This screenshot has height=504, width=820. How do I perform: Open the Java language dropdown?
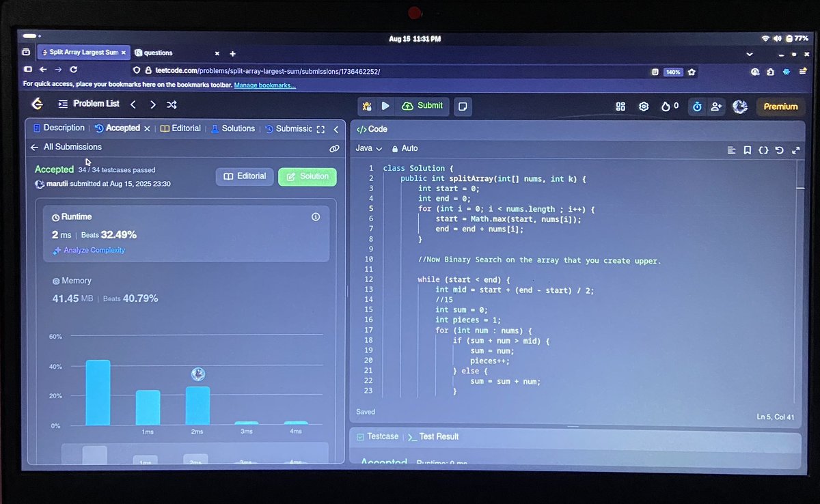point(368,148)
